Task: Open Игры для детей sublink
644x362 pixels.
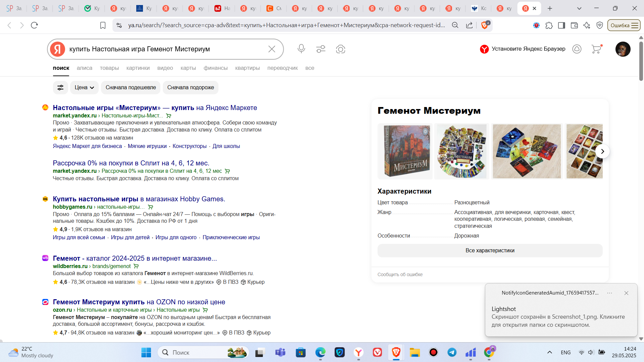Action: pos(130,238)
